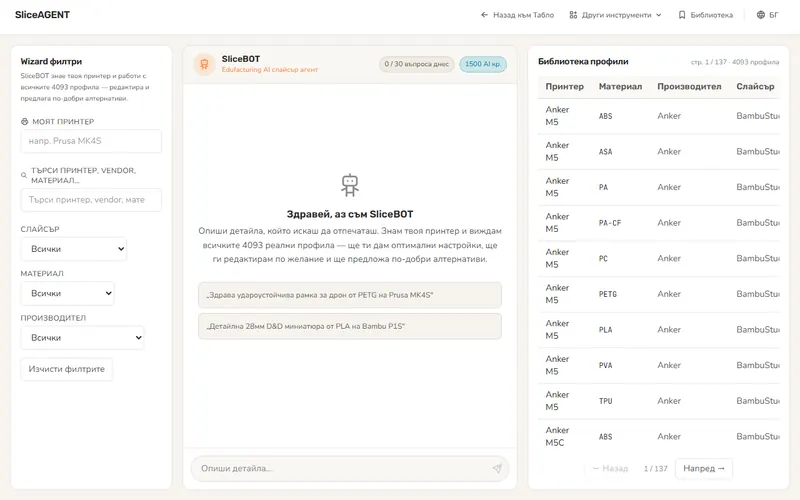Image resolution: width=800 pixels, height=500 pixels.
Task: Select the Anker M5 PA-CF profile row
Action: tap(659, 223)
